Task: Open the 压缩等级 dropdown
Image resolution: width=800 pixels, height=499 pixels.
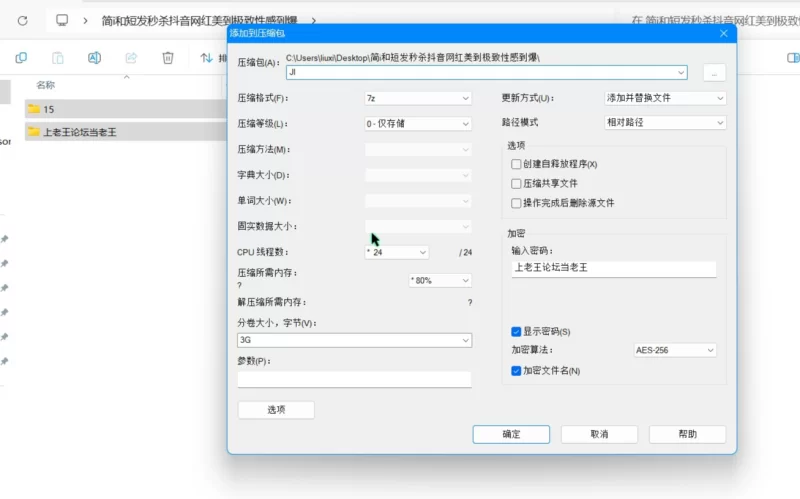Action: pyautogui.click(x=418, y=123)
